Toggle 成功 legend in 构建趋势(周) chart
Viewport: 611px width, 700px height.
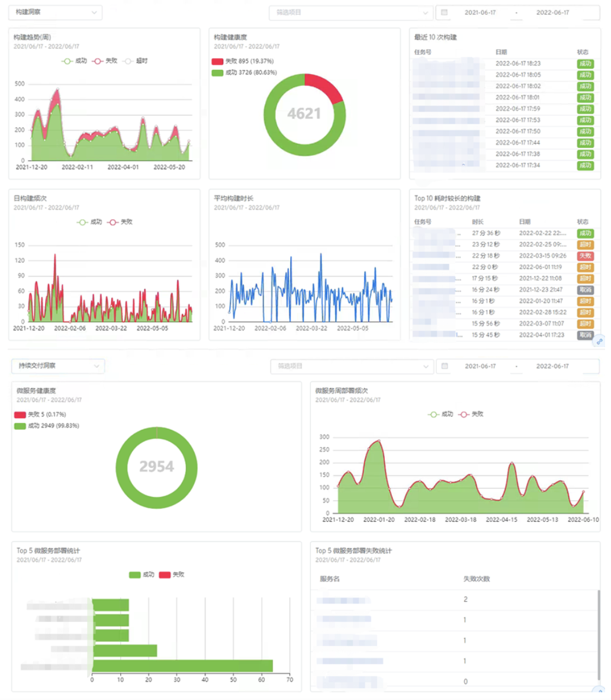pos(75,61)
